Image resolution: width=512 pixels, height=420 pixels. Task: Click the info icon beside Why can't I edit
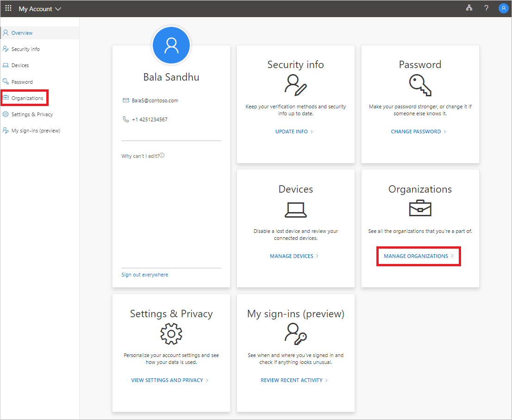[162, 156]
